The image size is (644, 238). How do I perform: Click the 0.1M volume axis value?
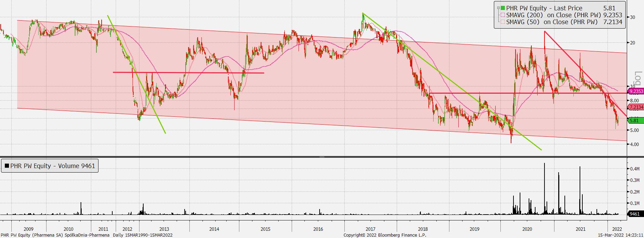[635, 203]
